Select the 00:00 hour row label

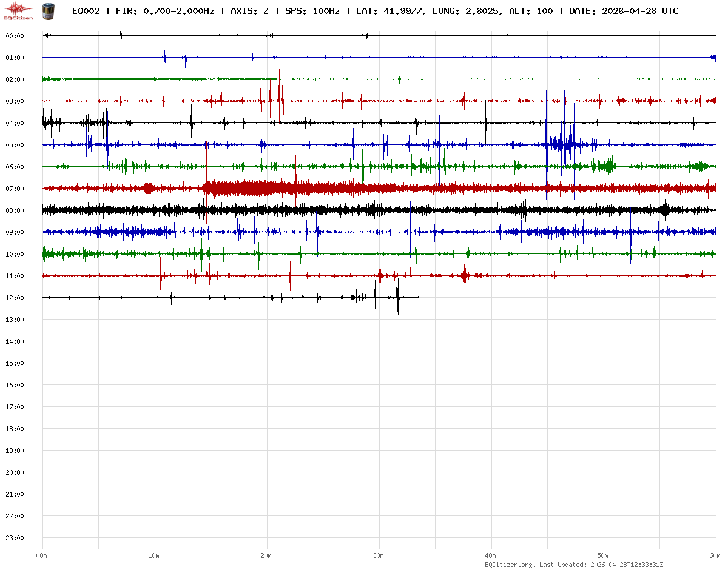[15, 36]
